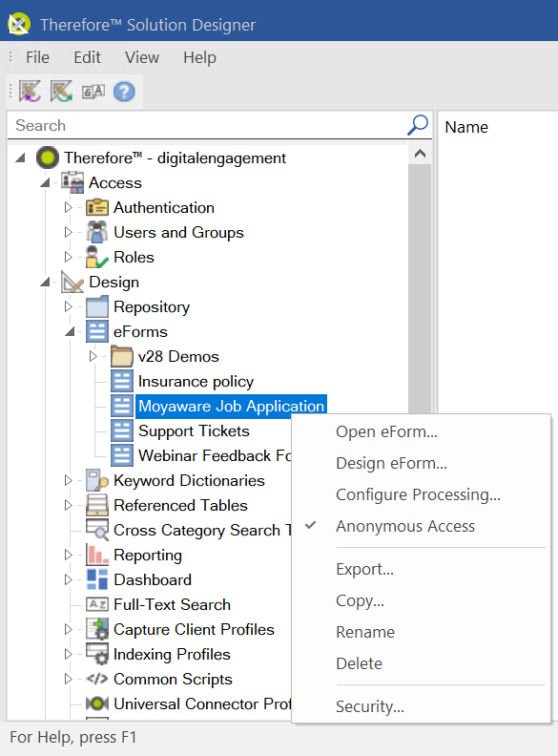Open the Edit menu

[87, 57]
